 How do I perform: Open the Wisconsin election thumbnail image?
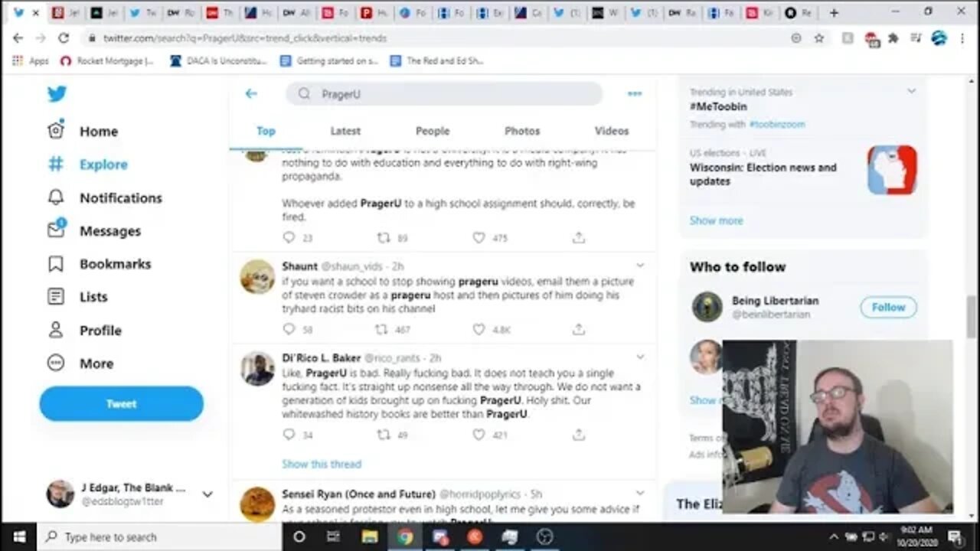[892, 170]
